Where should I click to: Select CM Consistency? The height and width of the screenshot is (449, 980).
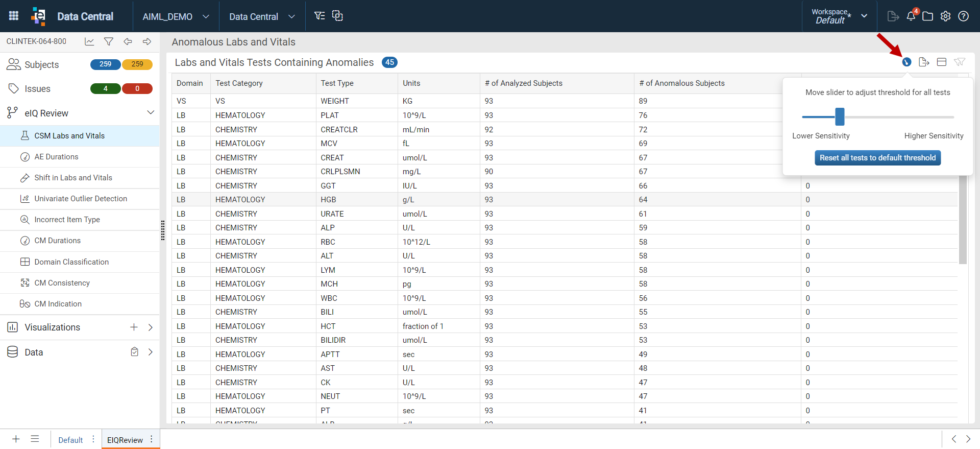tap(80, 283)
